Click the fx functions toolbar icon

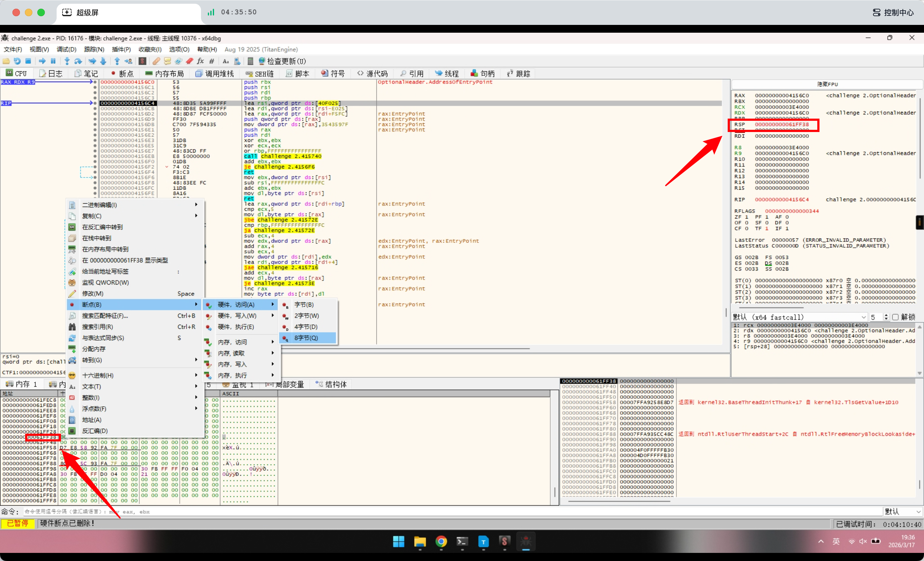pos(200,61)
